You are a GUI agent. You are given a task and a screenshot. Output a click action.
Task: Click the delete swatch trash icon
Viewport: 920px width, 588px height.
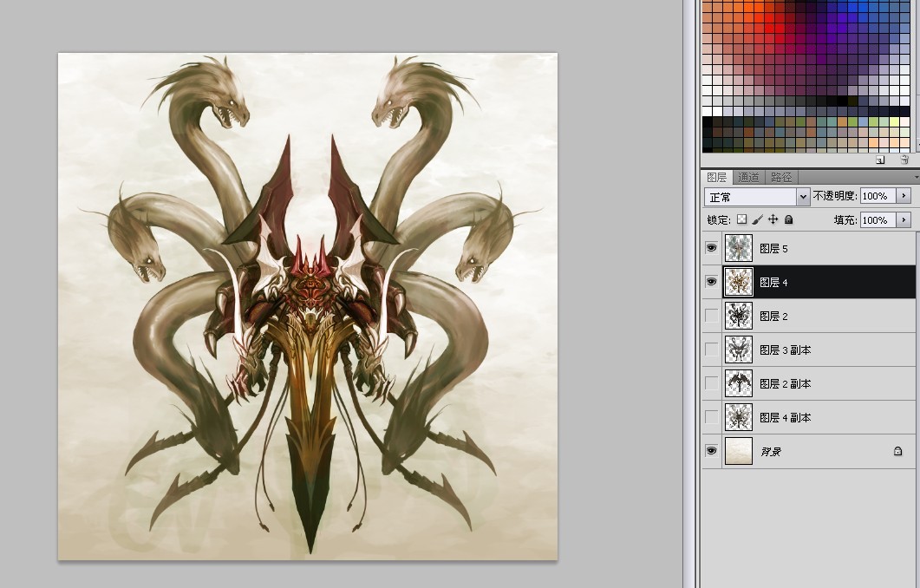coord(904,160)
